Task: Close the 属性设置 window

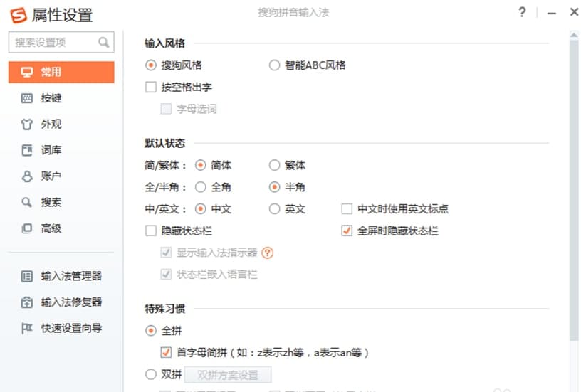Action: (x=574, y=12)
